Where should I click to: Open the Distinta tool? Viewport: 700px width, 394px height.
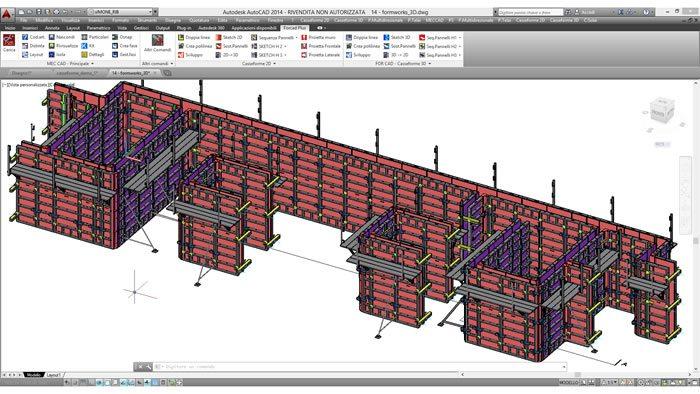point(33,46)
